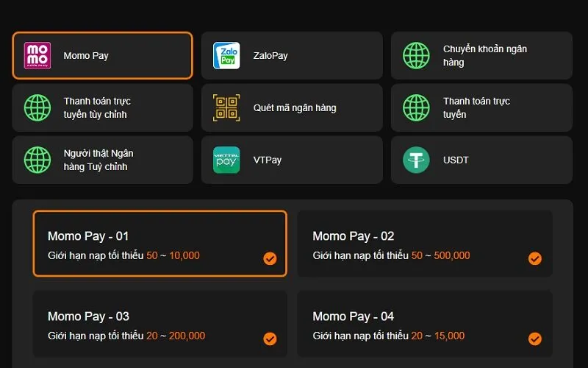Switch to the ZaloPay payment method label
Viewport: 588px width, 368px height.
tap(272, 55)
